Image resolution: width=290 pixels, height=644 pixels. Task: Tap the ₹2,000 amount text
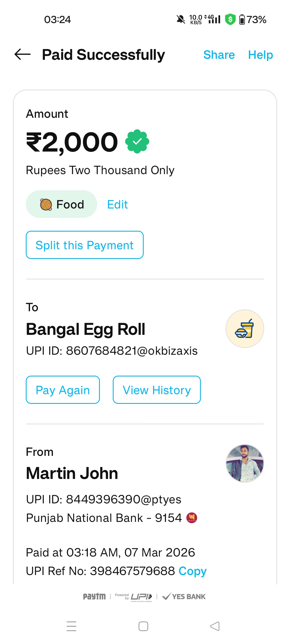[72, 142]
